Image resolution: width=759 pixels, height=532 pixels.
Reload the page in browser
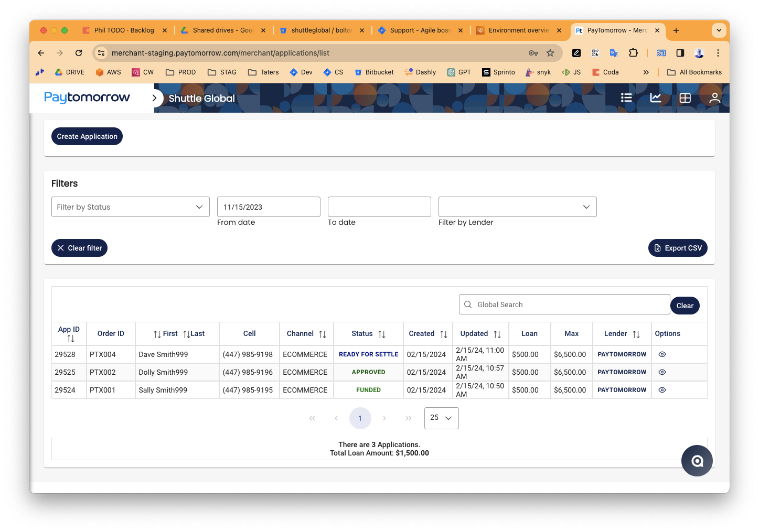pyautogui.click(x=79, y=53)
